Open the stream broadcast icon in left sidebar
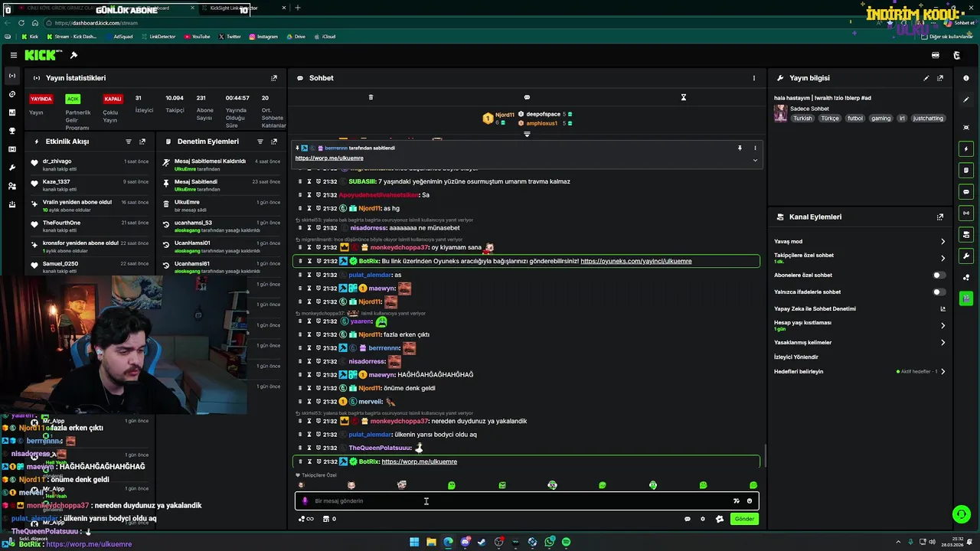 point(11,76)
